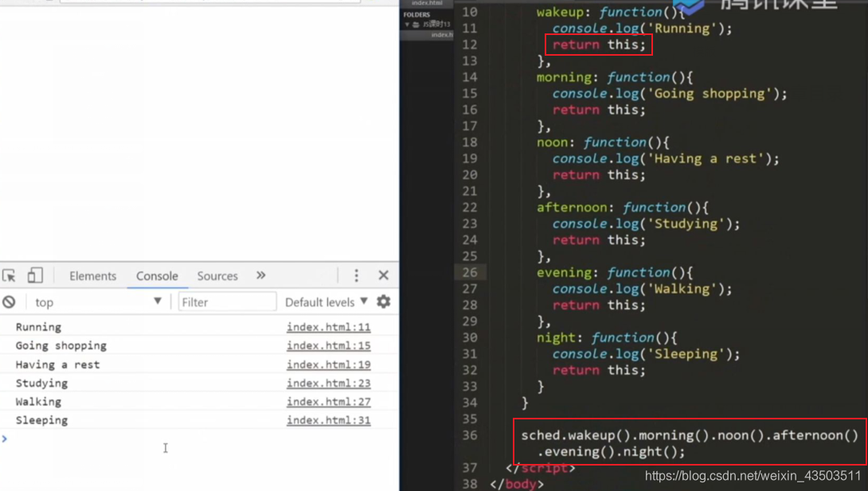Focus the console Filter field

[227, 302]
